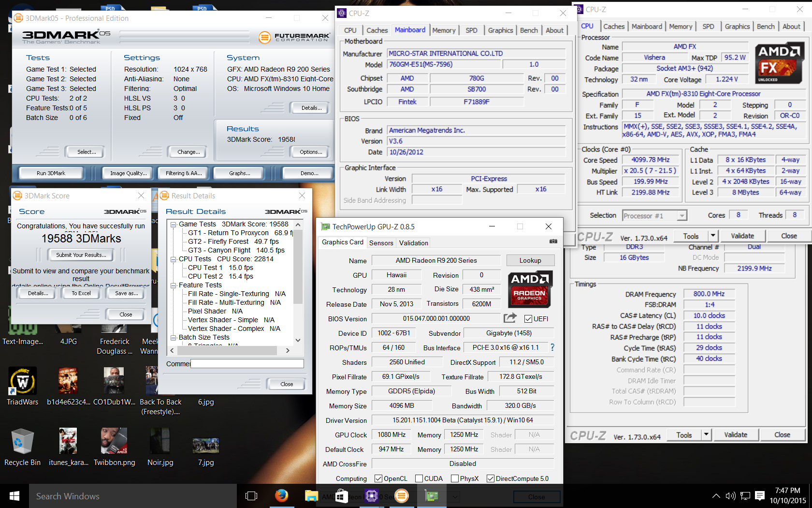Click the Comment input field
The width and height of the screenshot is (812, 508).
coord(247,363)
